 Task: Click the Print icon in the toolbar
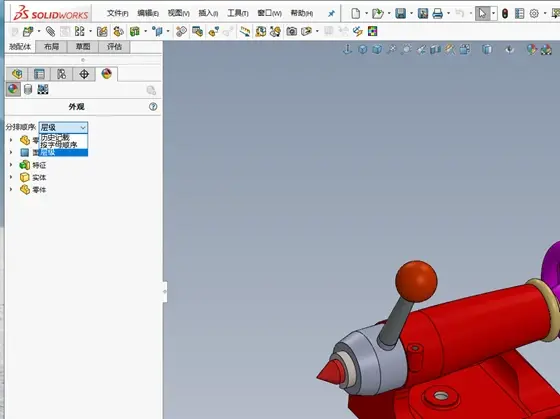click(x=437, y=14)
